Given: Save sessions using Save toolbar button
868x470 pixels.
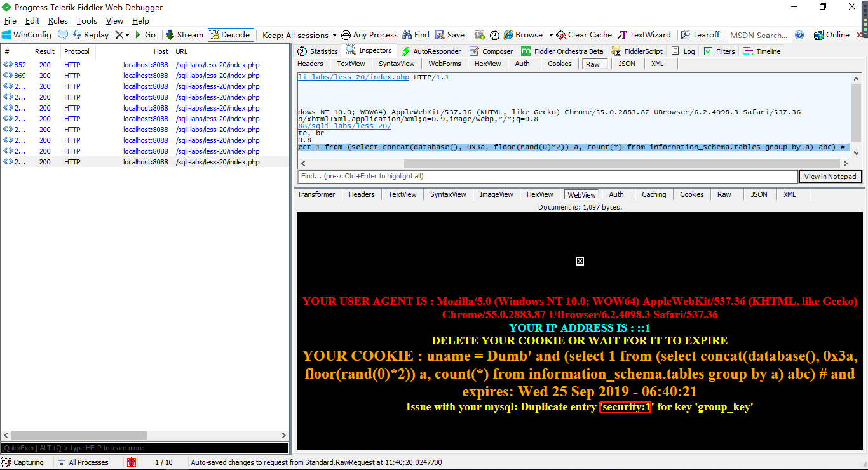Looking at the screenshot, I should point(450,35).
